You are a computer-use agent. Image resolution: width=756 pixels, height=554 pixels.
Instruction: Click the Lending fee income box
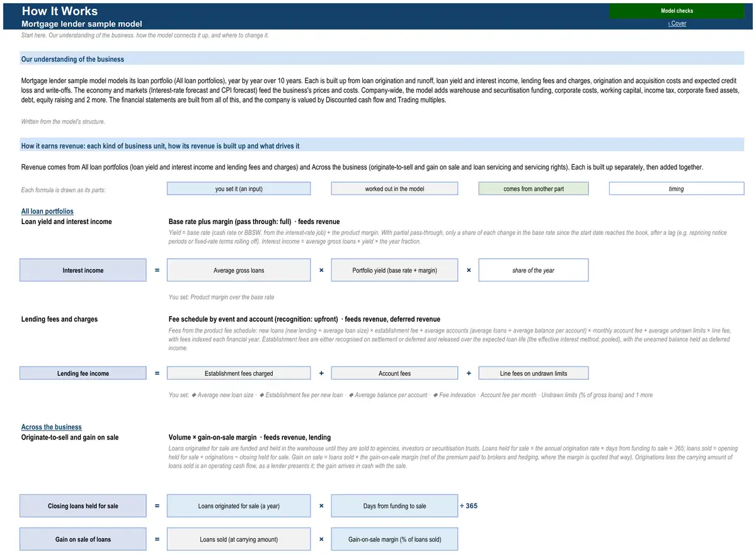coord(83,373)
